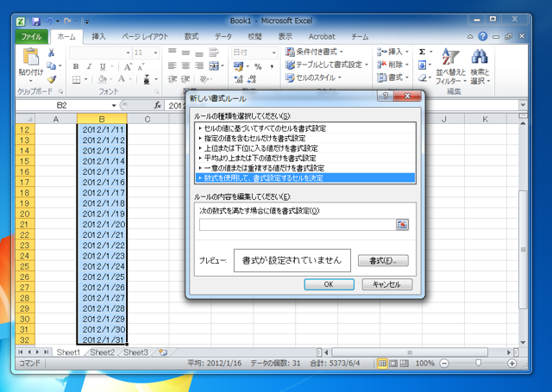Click the Decrease font size icon
This screenshot has height=392, width=552.
pyautogui.click(x=141, y=66)
